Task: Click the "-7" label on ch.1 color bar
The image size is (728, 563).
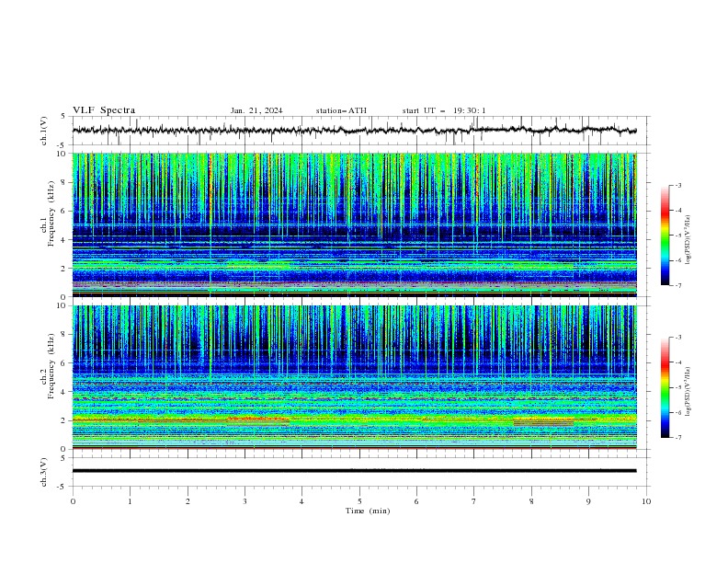Action: [677, 285]
